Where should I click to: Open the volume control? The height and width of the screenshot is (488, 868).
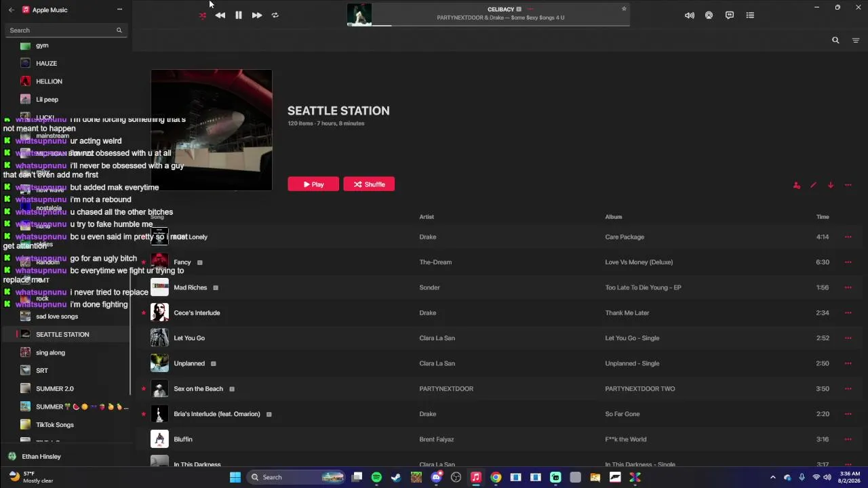tap(690, 15)
